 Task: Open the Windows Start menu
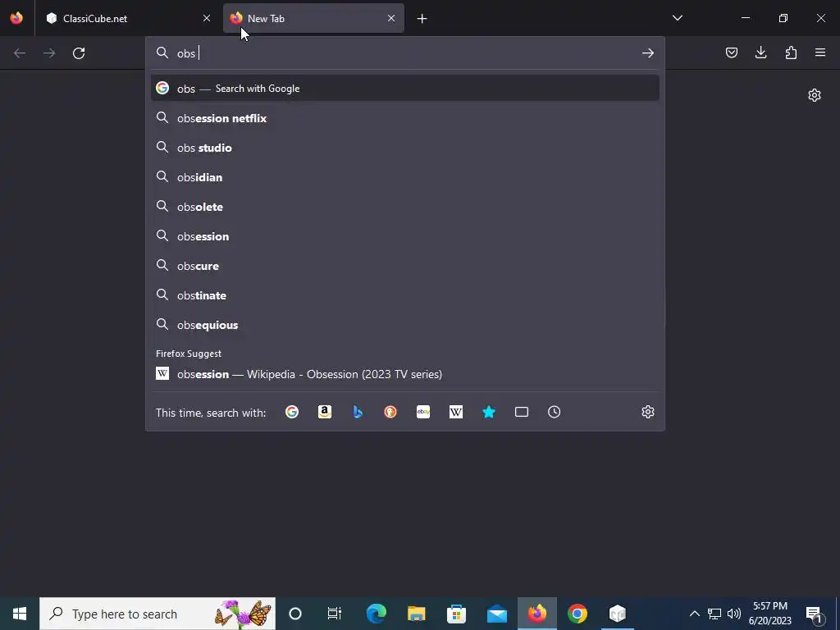[x=20, y=614]
